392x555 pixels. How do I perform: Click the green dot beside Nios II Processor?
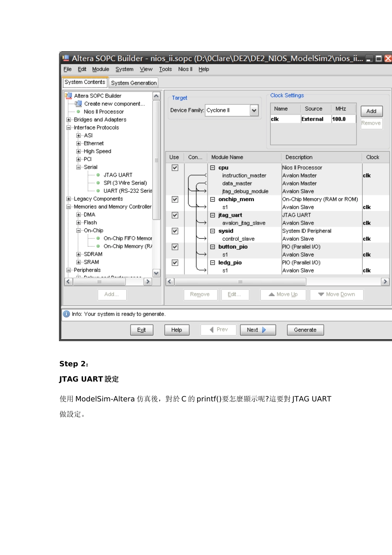pos(78,111)
